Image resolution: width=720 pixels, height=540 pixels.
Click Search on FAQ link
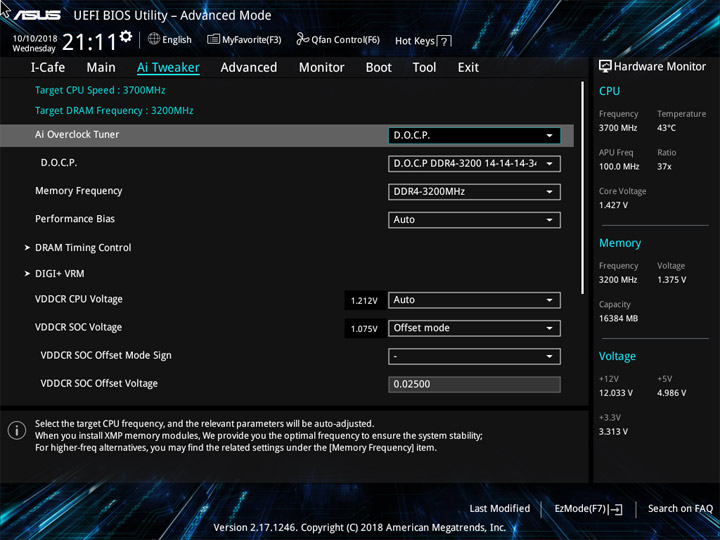tap(680, 508)
